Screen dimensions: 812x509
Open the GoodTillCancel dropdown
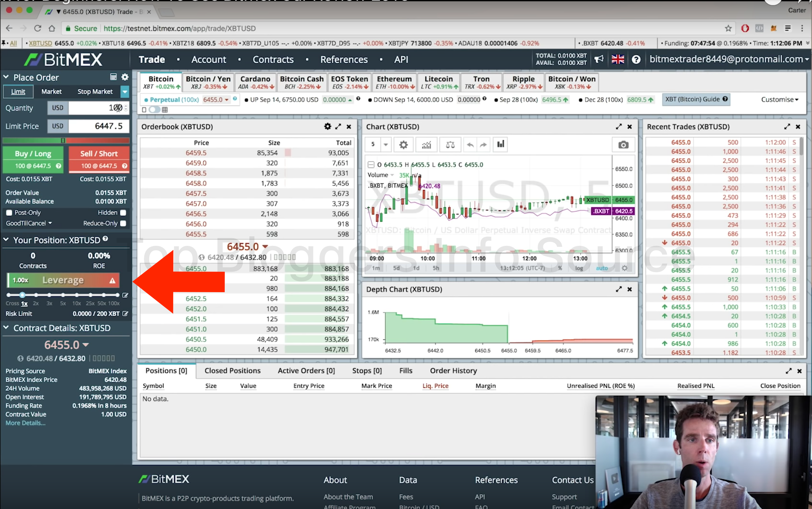29,223
